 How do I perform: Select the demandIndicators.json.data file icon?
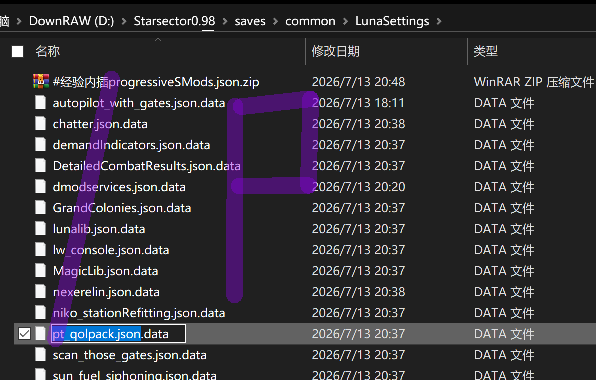pyautogui.click(x=41, y=145)
